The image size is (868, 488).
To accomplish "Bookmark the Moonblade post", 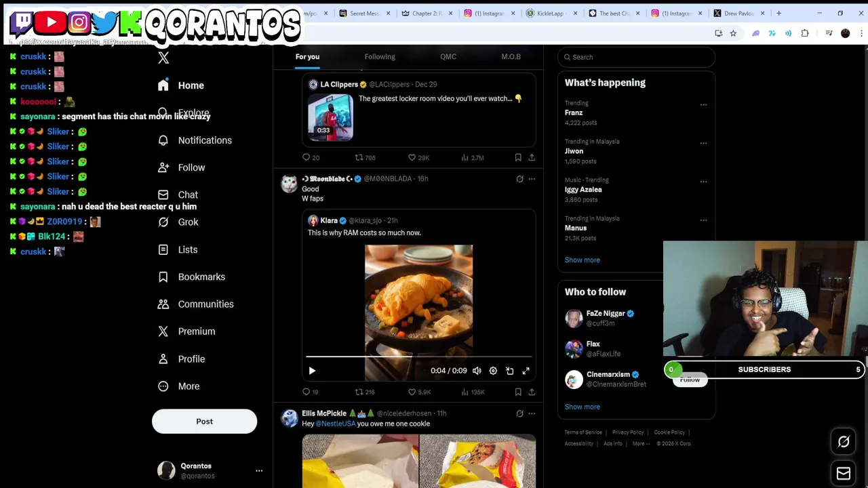I will click(518, 392).
